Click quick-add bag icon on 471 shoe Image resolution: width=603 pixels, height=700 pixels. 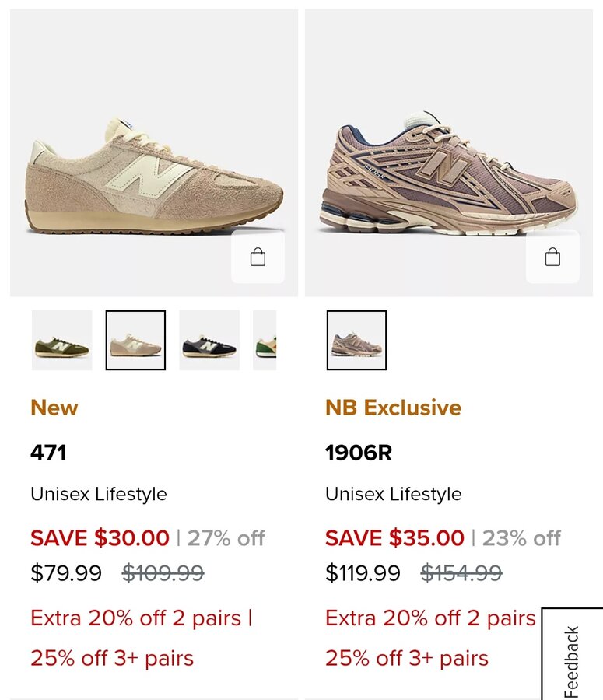point(258,257)
